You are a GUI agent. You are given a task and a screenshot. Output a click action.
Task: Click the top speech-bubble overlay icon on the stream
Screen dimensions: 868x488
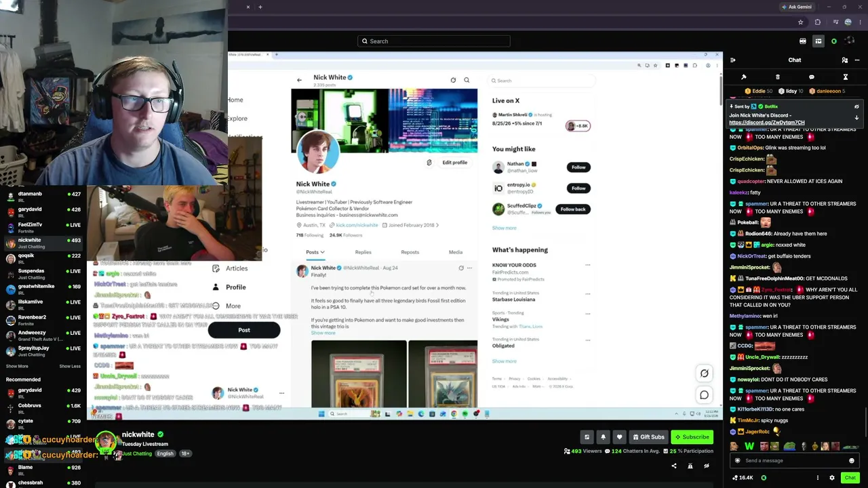[705, 373]
